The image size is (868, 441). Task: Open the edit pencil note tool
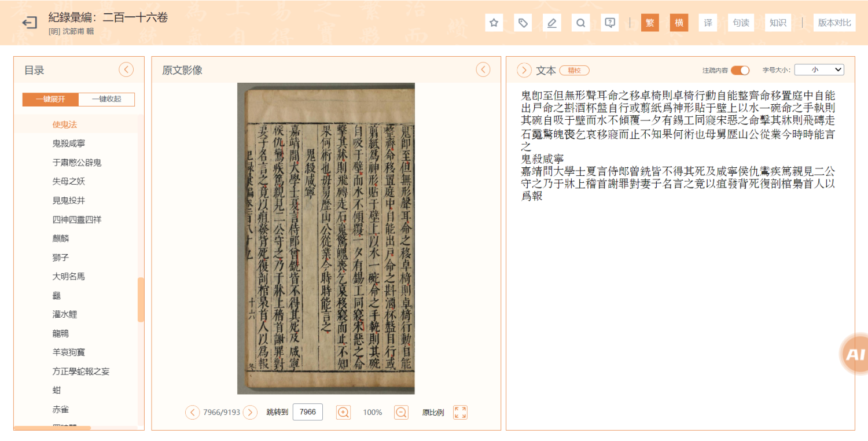click(551, 23)
